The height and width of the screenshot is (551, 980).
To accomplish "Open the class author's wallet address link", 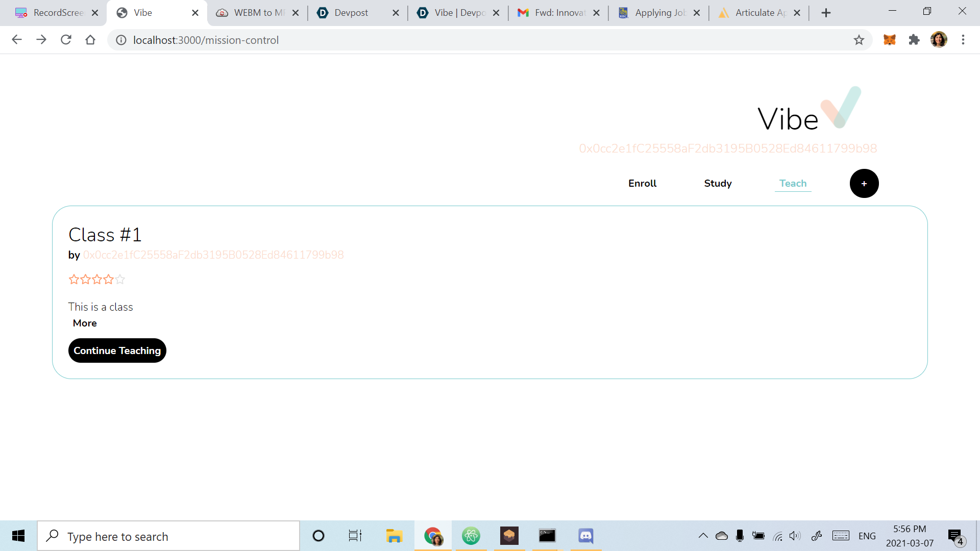I will coord(213,255).
